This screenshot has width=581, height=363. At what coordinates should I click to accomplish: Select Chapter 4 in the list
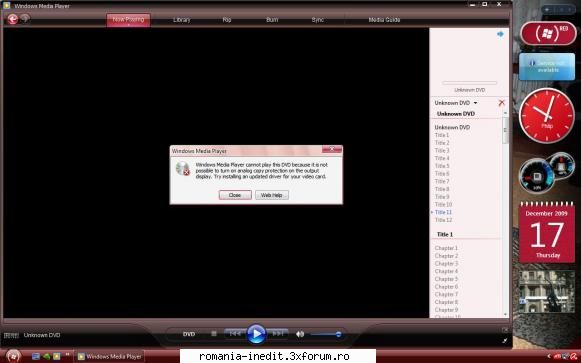446,271
